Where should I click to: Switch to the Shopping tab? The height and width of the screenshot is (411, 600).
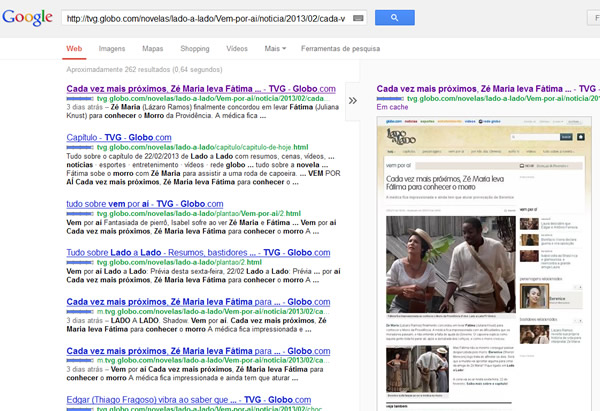(x=195, y=49)
